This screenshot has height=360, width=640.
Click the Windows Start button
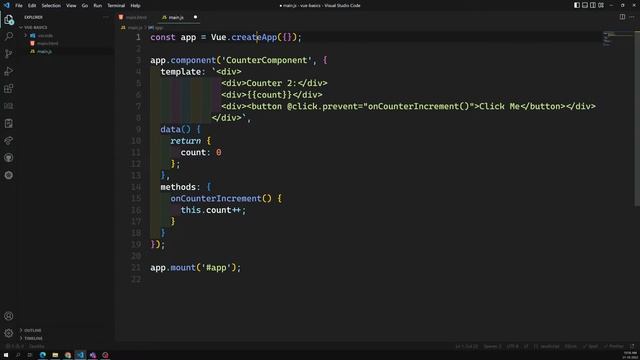(6, 355)
